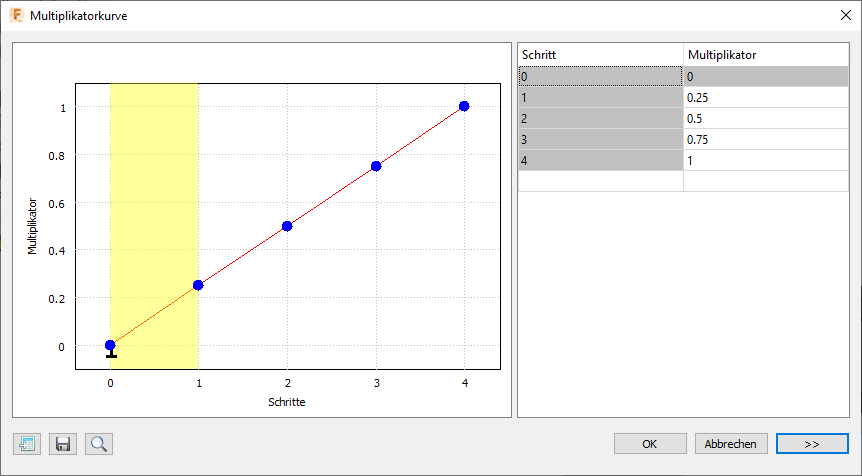
Task: Click the vertical Multiplikator axis label
Action: pos(32,226)
